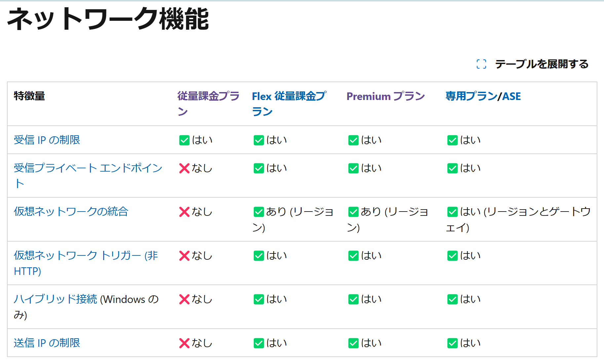Open the 送信 IP の制限 link
Viewport: 604px width, 364px height.
pyautogui.click(x=47, y=343)
